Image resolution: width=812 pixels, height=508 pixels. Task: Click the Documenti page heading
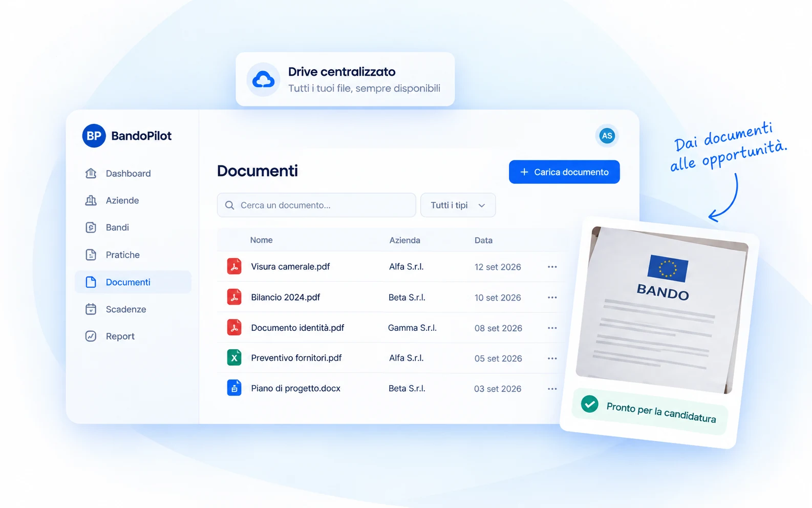click(x=258, y=171)
